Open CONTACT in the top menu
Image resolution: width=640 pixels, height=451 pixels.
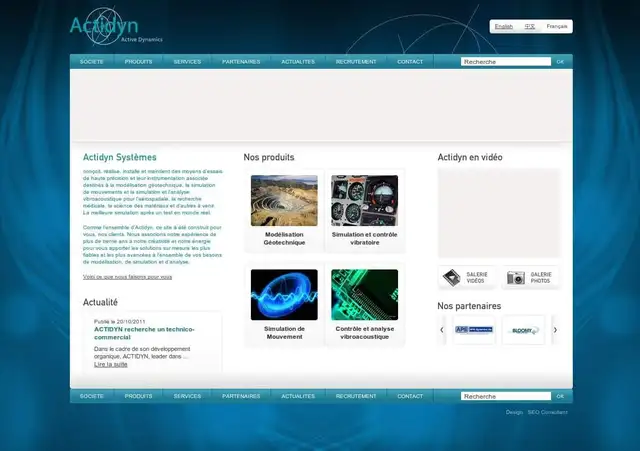tap(410, 62)
